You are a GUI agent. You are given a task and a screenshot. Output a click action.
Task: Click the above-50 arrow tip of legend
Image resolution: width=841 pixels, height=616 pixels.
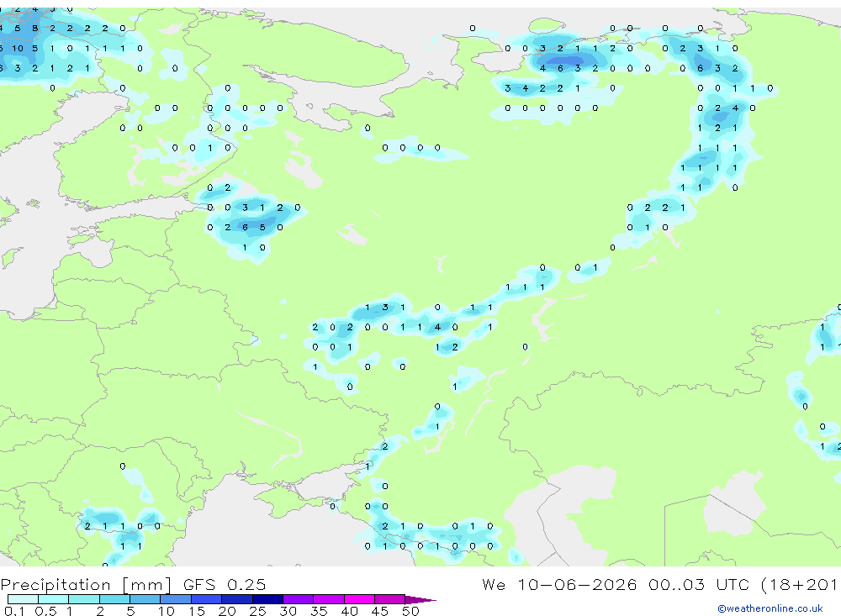coord(421,599)
